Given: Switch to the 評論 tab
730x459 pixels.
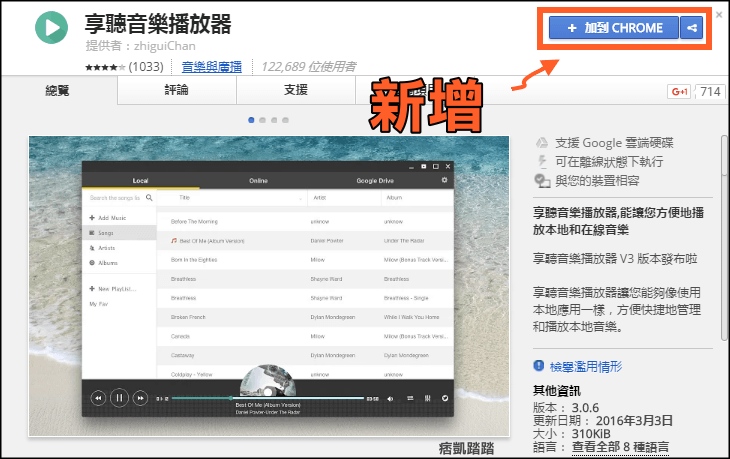Looking at the screenshot, I should pyautogui.click(x=177, y=90).
